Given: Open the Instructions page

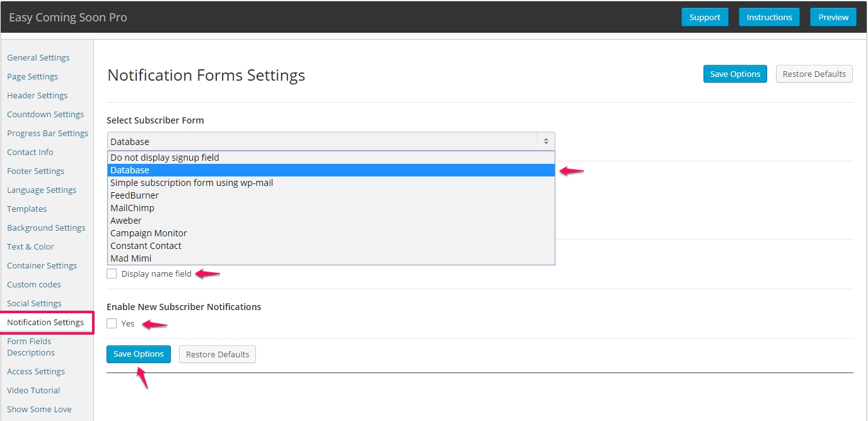Looking at the screenshot, I should coord(769,17).
